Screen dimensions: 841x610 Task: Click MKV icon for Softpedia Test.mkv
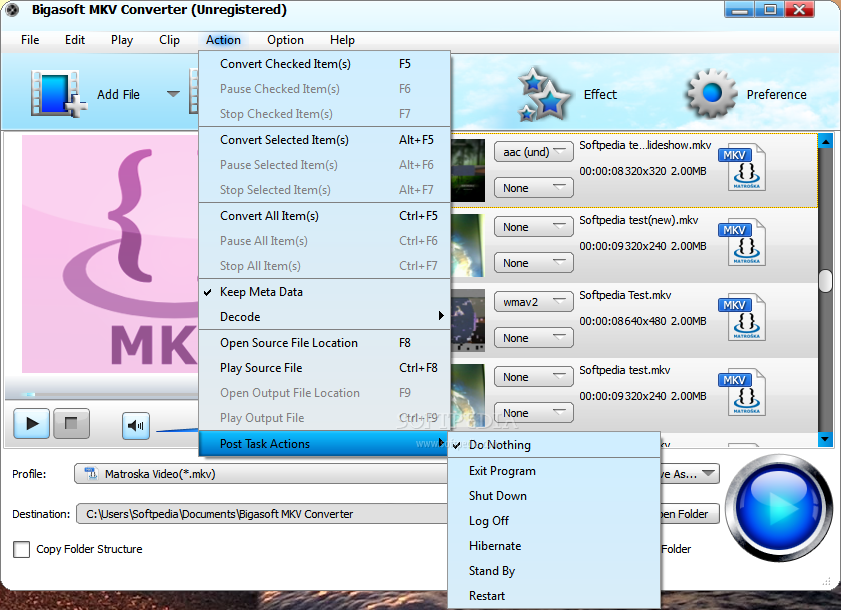[742, 318]
